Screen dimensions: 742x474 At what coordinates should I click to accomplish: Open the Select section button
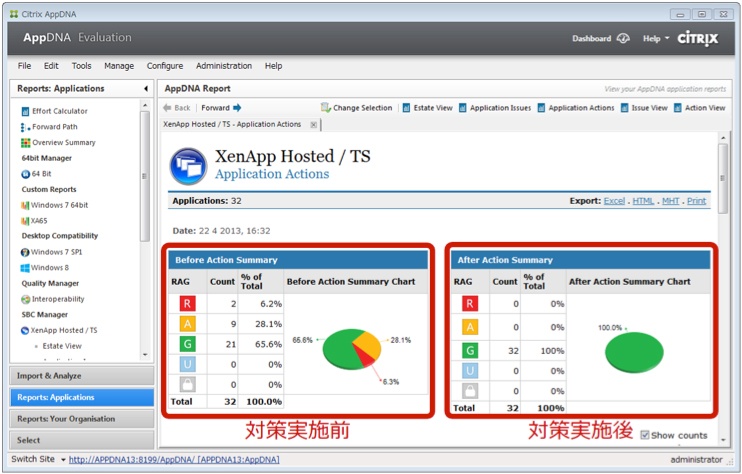(x=82, y=440)
